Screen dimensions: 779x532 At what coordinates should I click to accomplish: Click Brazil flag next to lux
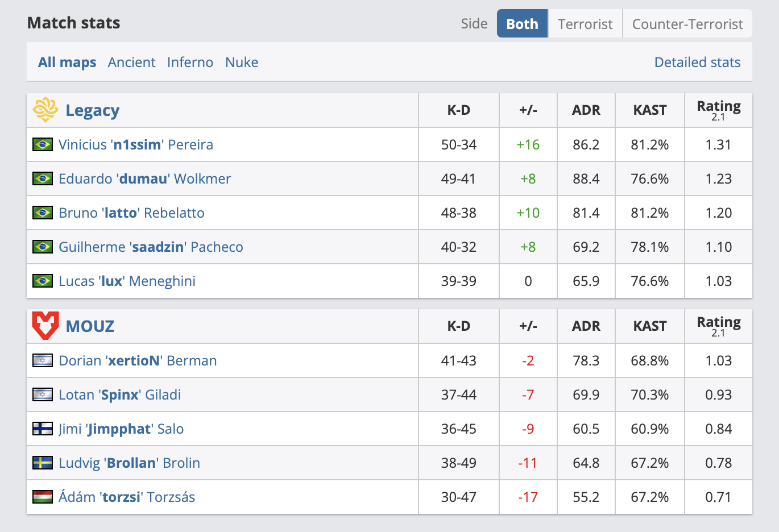[43, 281]
